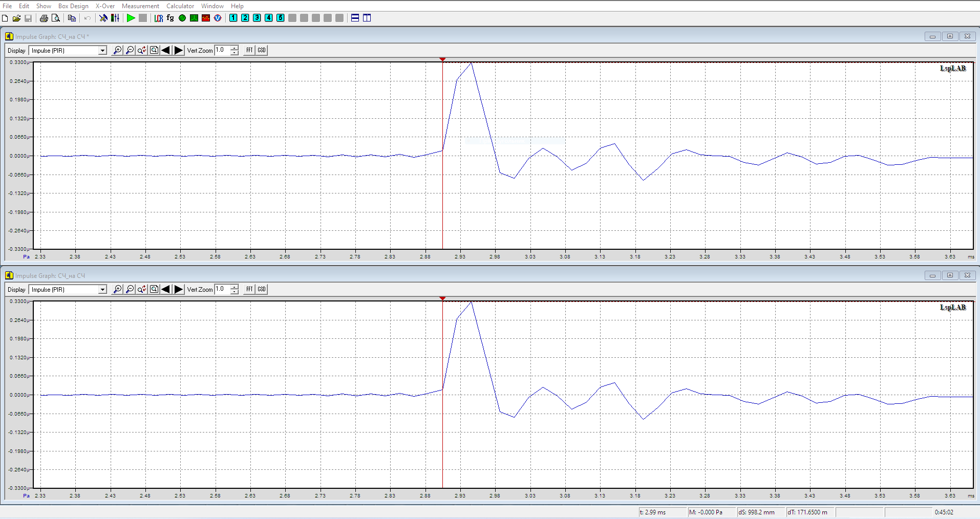The image size is (980, 519).
Task: Expand the top graph Display dropdown
Action: 102,51
